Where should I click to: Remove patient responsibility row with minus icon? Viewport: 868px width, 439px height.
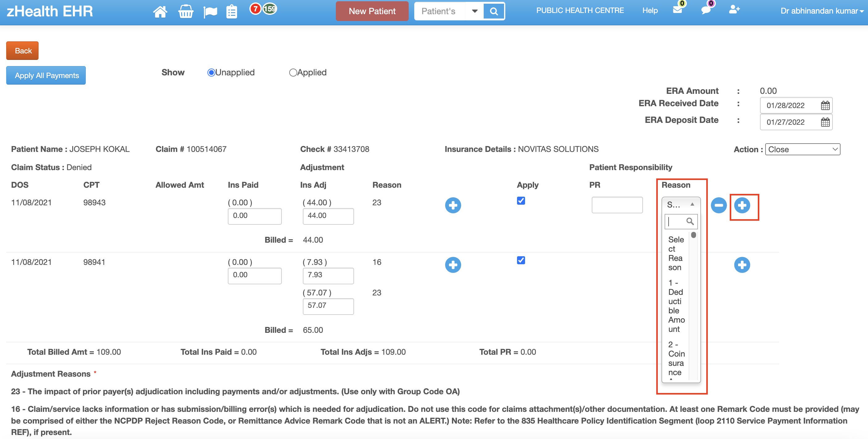tap(719, 205)
